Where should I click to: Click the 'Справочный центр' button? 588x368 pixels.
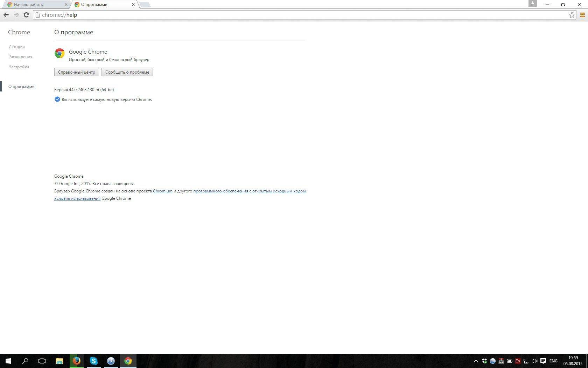tap(77, 72)
